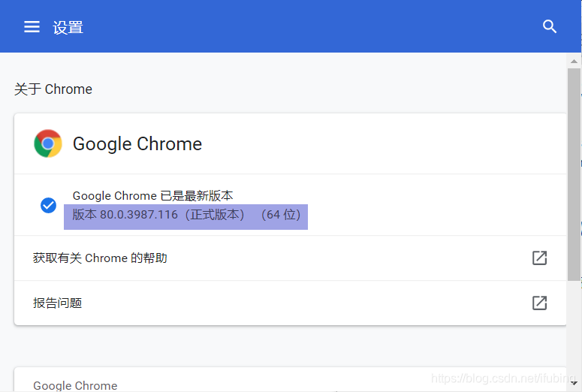Open external link icon for 报告问题
Image resolution: width=582 pixels, height=392 pixels.
tap(540, 303)
